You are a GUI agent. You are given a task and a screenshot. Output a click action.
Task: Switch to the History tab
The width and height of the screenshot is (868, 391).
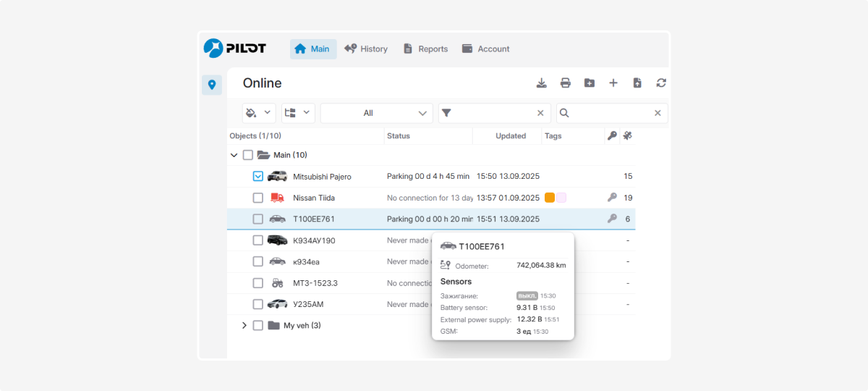tap(366, 49)
